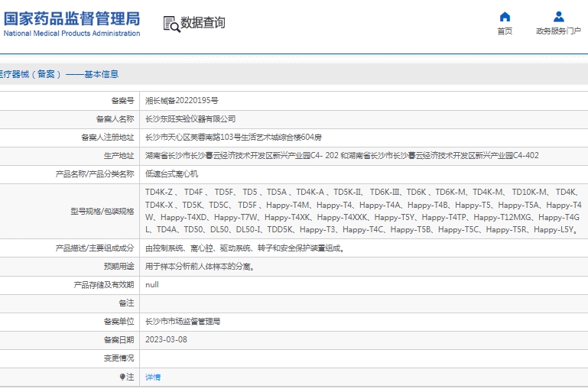Click the 预期用途 row label

(x=119, y=267)
